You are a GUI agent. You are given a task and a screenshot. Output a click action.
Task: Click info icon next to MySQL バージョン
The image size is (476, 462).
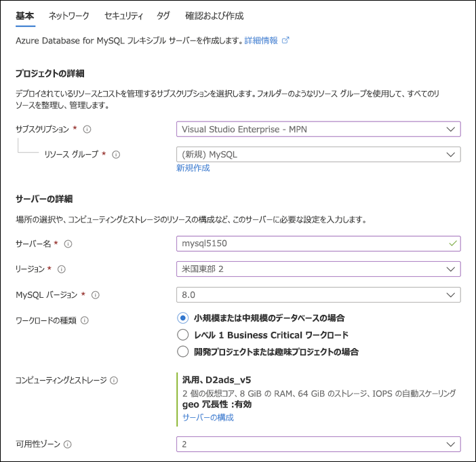pos(96,295)
